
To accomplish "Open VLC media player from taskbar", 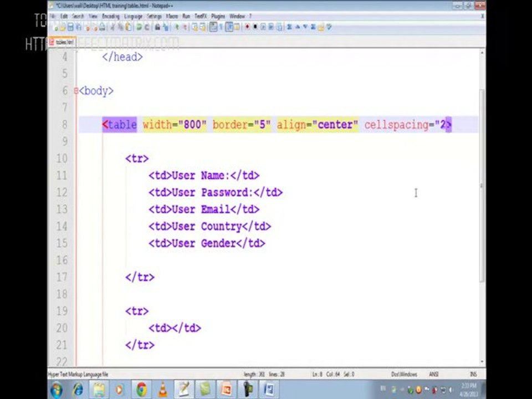I will tap(163, 389).
